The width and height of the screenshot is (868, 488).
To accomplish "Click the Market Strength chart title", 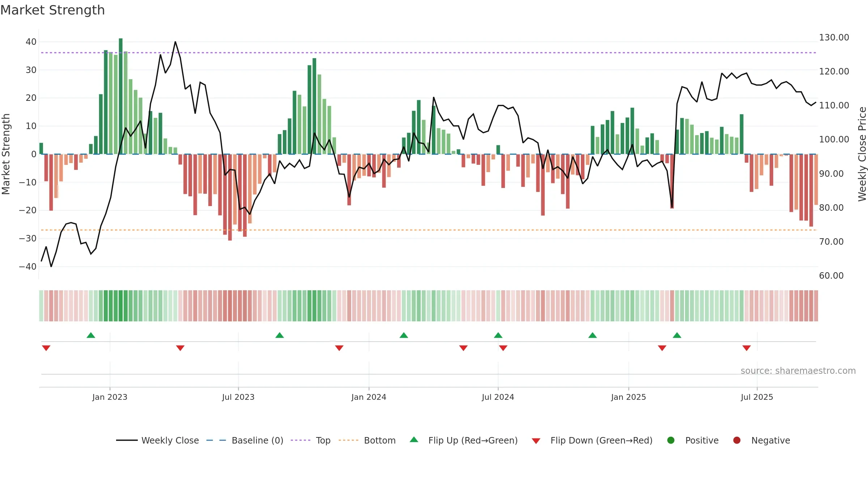I will (52, 10).
